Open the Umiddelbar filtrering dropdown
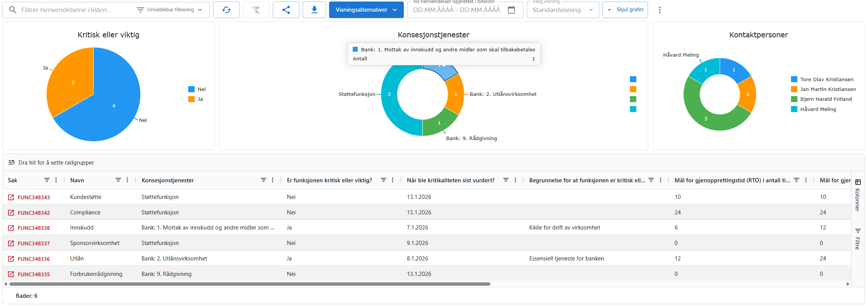Screen dimensions: 868x308 [170, 10]
